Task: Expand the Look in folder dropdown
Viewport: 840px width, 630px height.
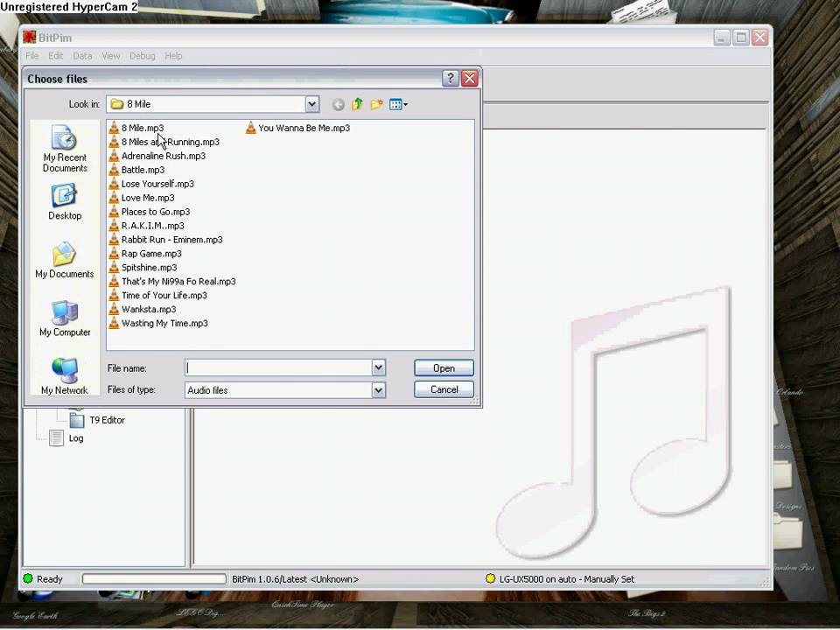Action: (312, 104)
